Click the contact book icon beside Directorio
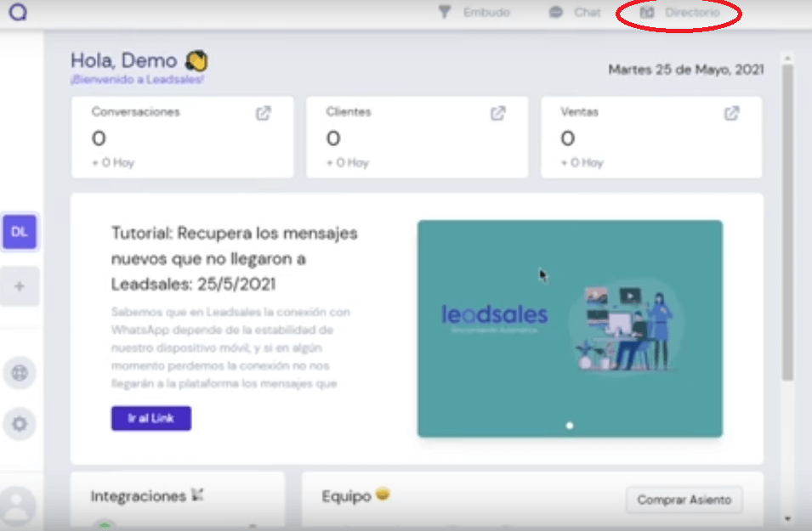The image size is (812, 531). click(647, 12)
